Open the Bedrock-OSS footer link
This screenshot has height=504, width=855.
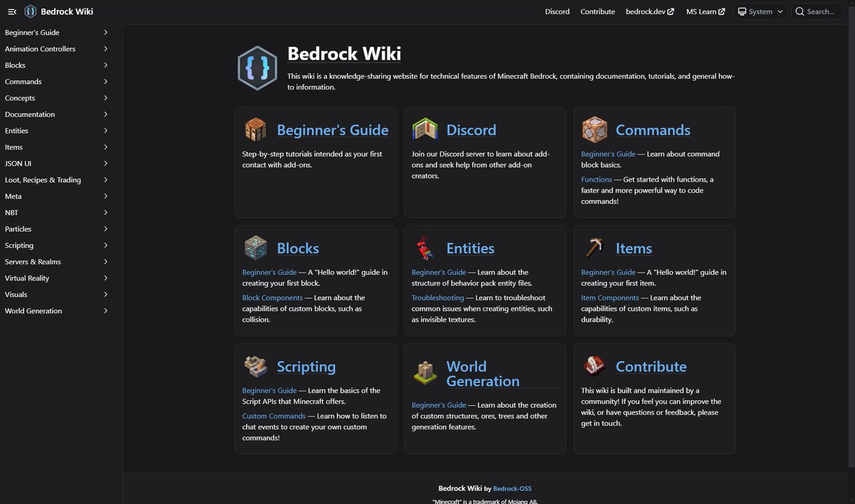coord(512,488)
